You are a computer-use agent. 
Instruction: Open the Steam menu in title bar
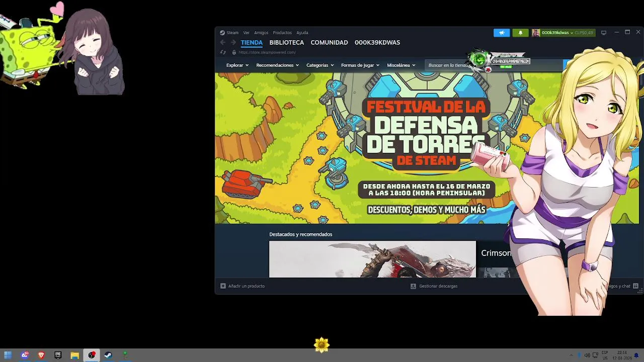click(x=232, y=33)
